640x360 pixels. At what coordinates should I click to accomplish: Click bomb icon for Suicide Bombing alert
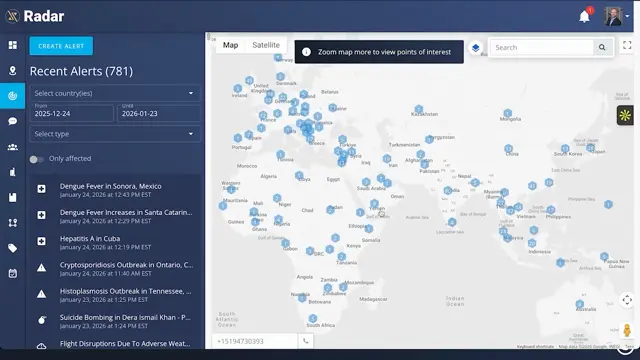(x=42, y=320)
